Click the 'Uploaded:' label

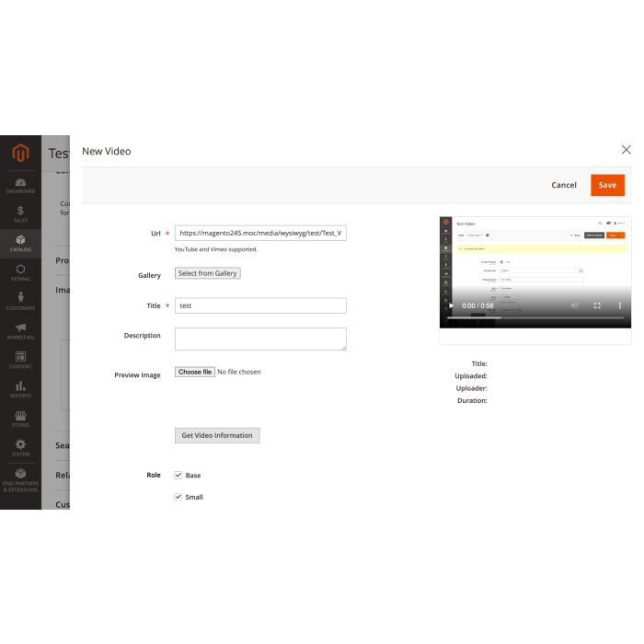pos(471,375)
